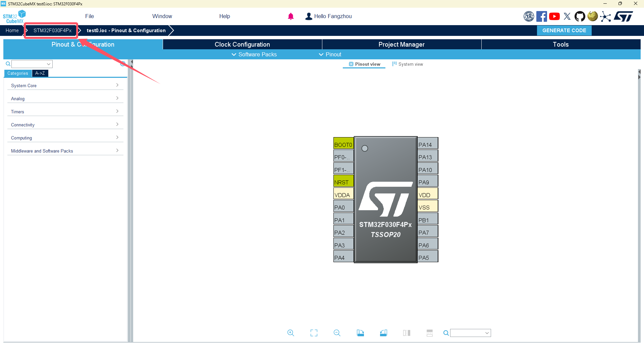Switch to the Clock Configuration tab

click(x=242, y=44)
